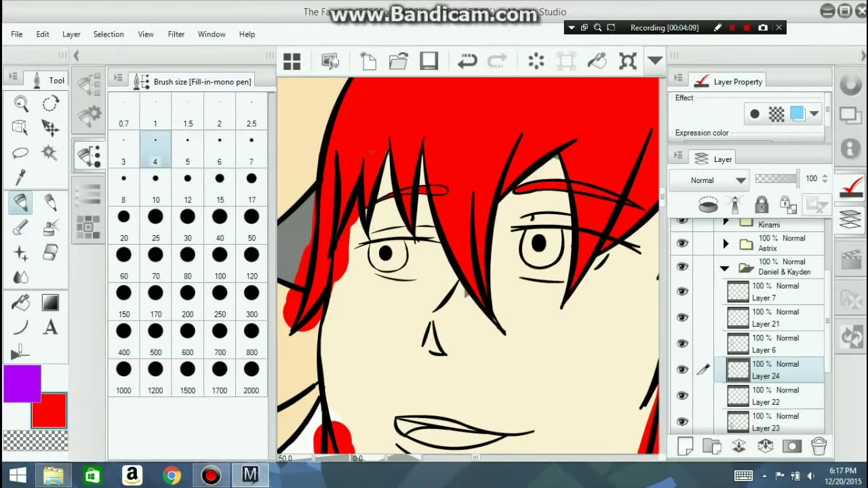Select the Airbrush tool

pos(50,228)
